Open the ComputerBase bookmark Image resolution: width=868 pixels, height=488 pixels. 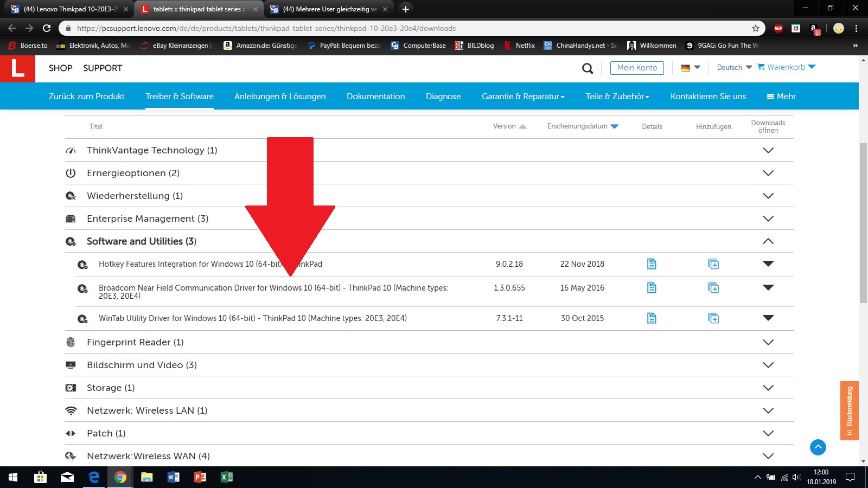418,46
